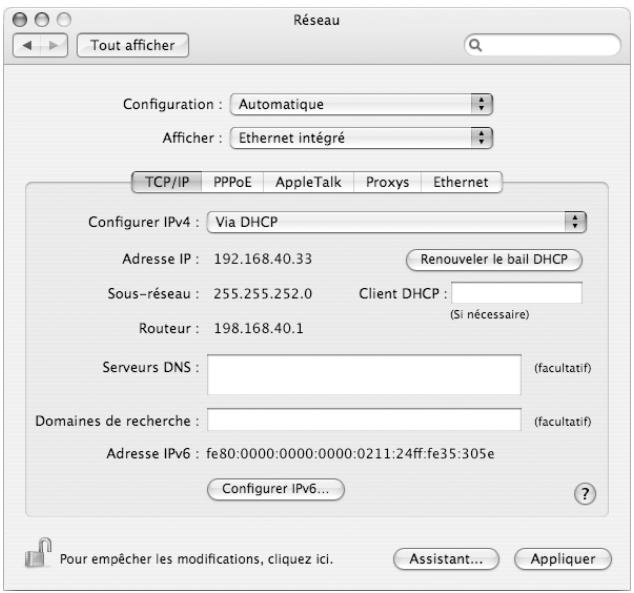Click the back arrow navigation button
This screenshot has height=593, width=634.
pos(27,45)
